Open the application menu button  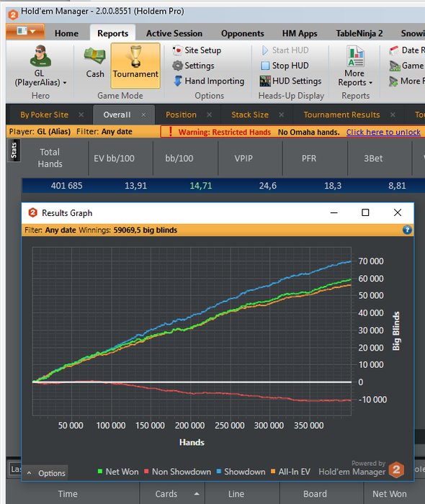pyautogui.click(x=25, y=32)
